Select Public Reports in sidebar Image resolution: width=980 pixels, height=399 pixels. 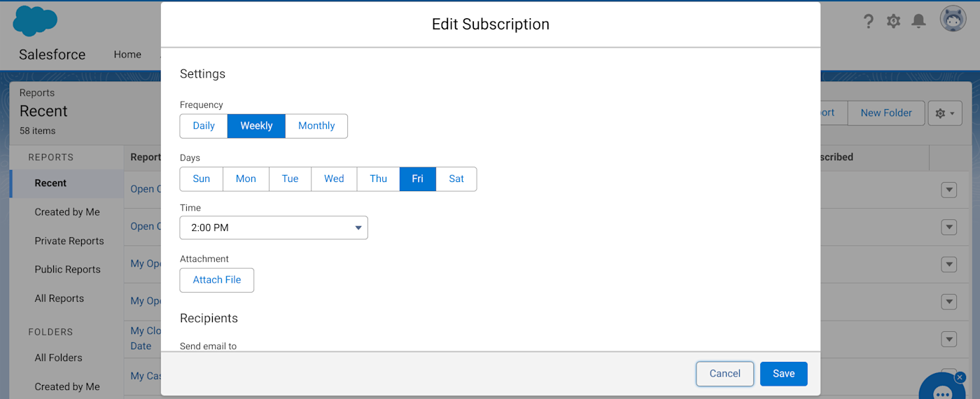[68, 269]
